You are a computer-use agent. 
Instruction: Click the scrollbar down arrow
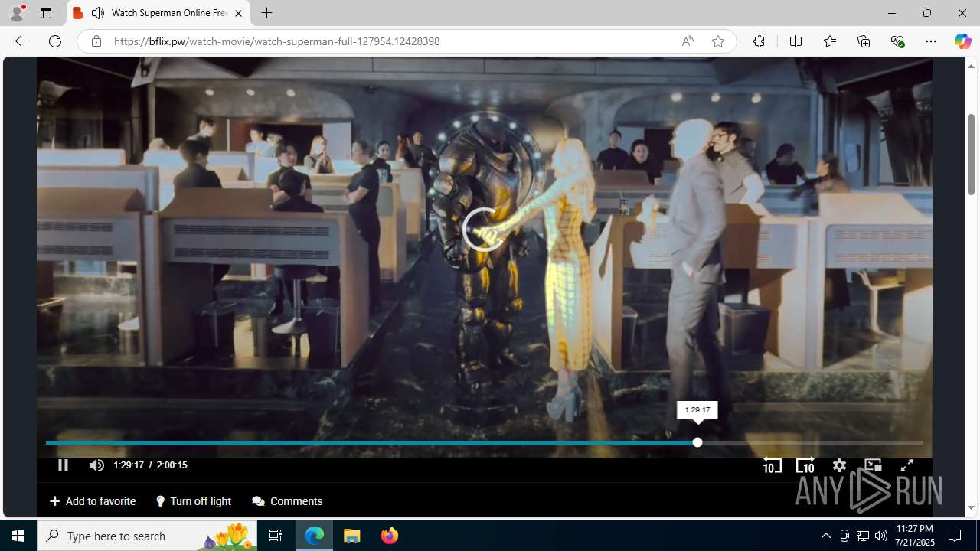[x=971, y=508]
